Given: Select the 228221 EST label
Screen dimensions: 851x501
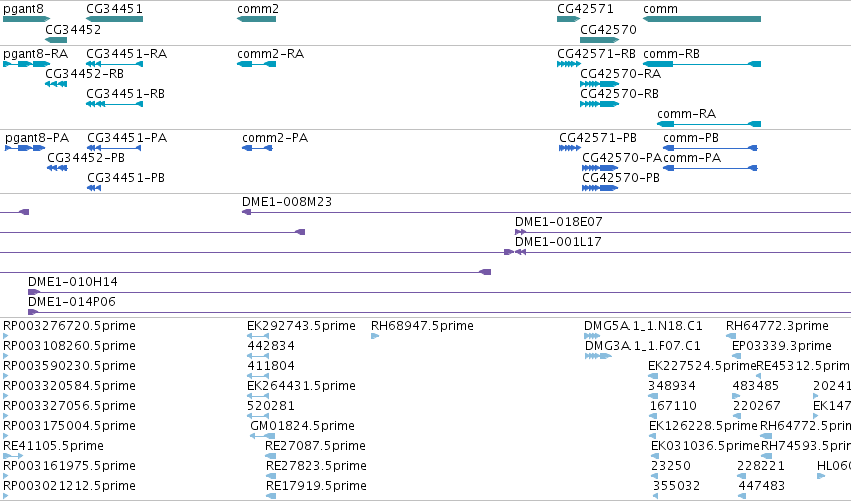Looking at the screenshot, I should pyautogui.click(x=760, y=466).
